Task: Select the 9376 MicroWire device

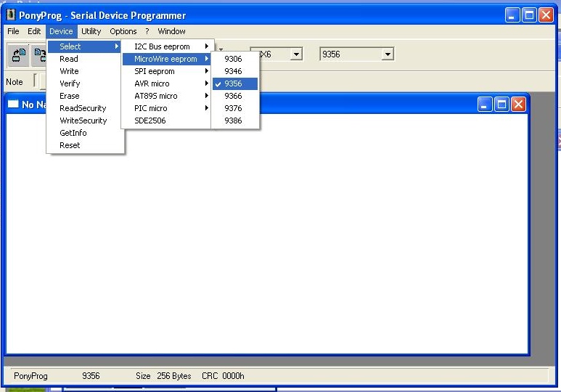Action: click(235, 108)
